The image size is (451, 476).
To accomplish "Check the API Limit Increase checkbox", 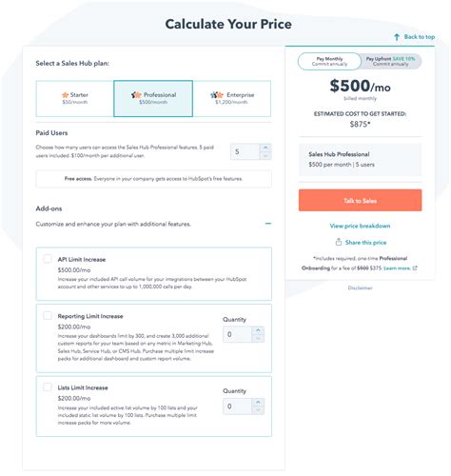I will [48, 259].
